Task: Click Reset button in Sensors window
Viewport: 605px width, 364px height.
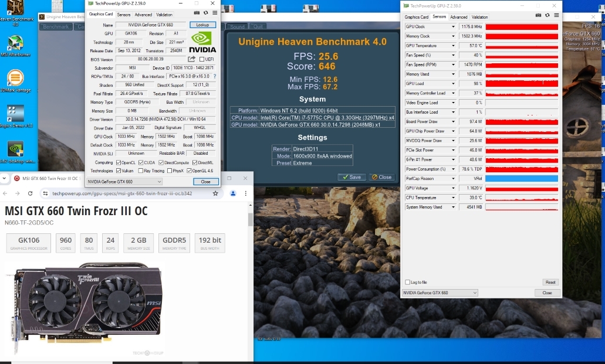Action: click(x=550, y=283)
